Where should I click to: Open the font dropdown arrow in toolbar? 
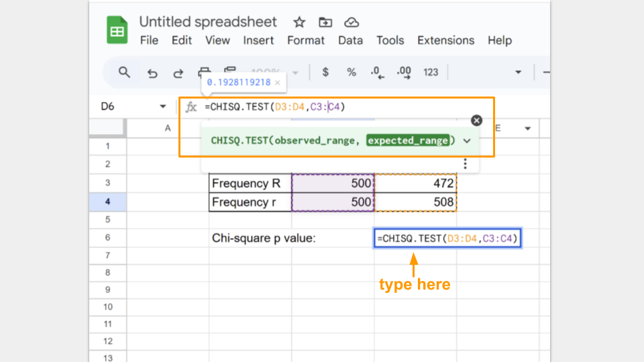(519, 72)
